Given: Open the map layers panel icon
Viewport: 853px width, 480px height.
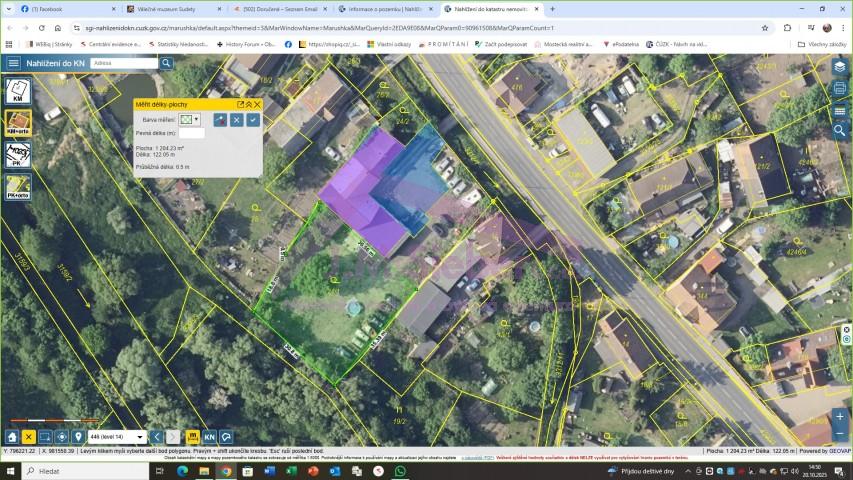Looking at the screenshot, I should tap(840, 66).
